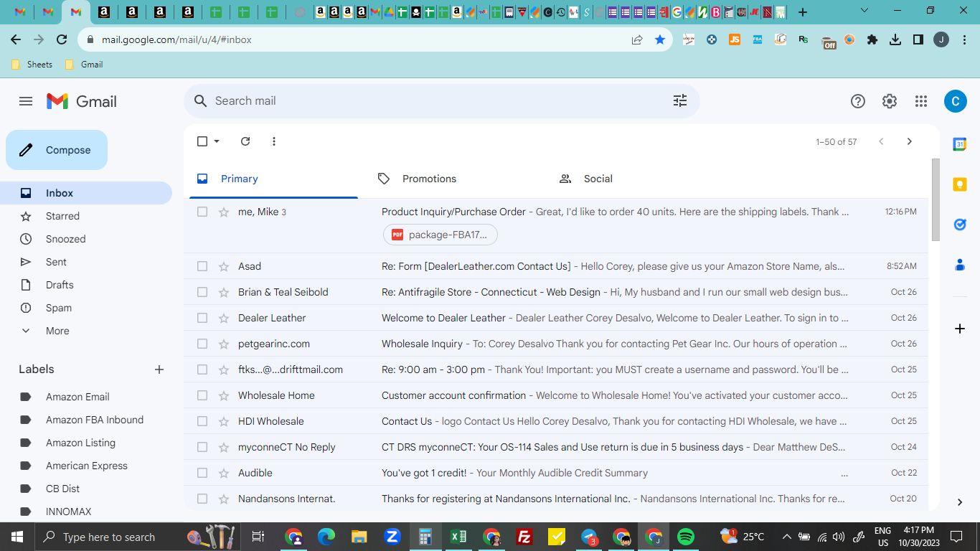
Task: Open Google Calendar side panel
Action: coord(960,144)
